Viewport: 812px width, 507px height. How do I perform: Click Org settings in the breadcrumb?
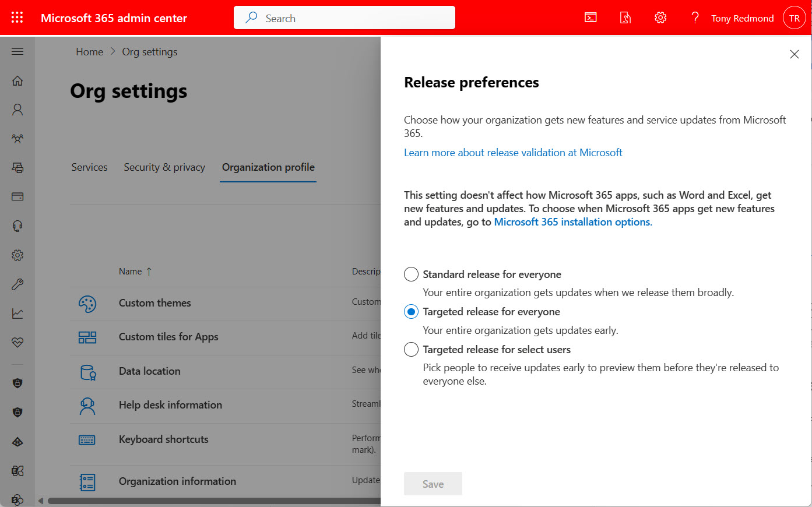150,52
